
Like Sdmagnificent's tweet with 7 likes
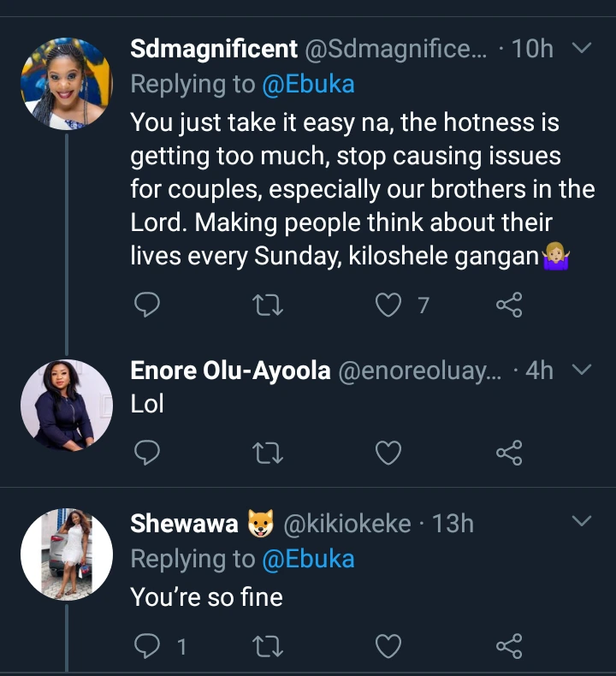click(389, 304)
